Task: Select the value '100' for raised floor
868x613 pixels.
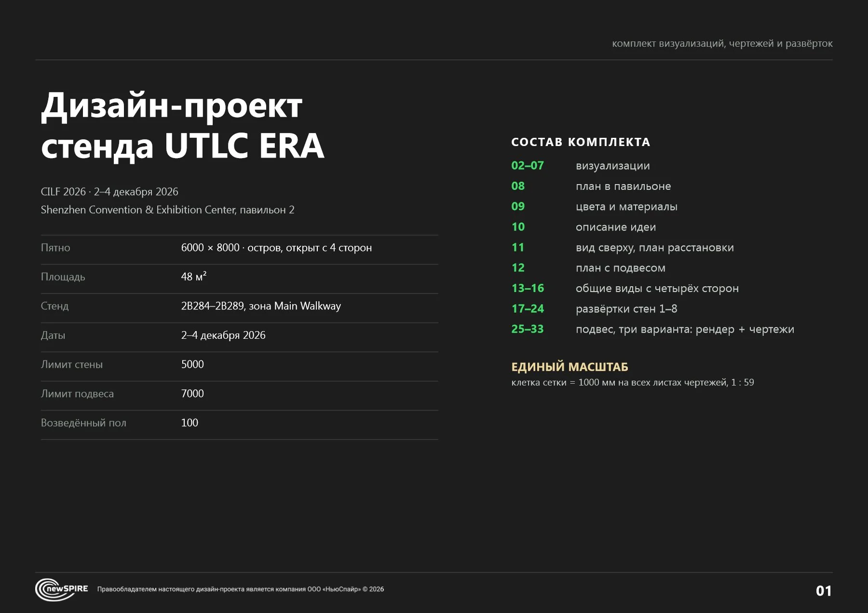Action: (x=190, y=423)
